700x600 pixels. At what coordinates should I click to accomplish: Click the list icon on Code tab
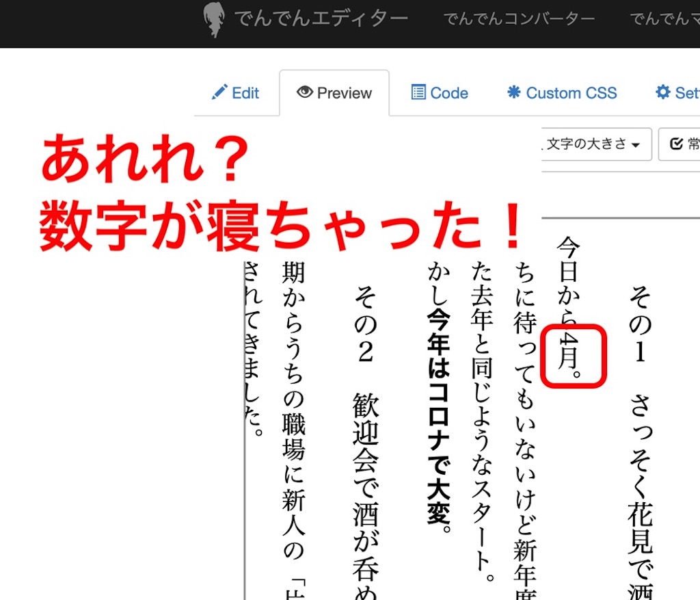tap(418, 92)
